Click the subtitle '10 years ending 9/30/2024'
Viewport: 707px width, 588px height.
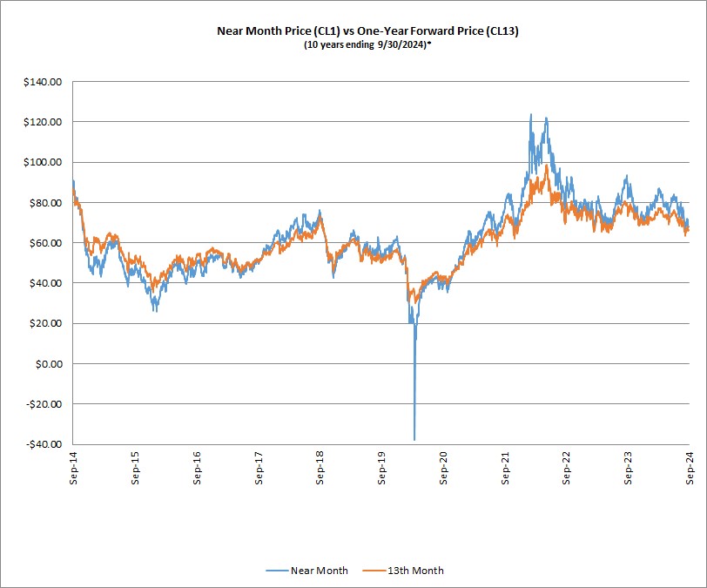click(x=353, y=44)
